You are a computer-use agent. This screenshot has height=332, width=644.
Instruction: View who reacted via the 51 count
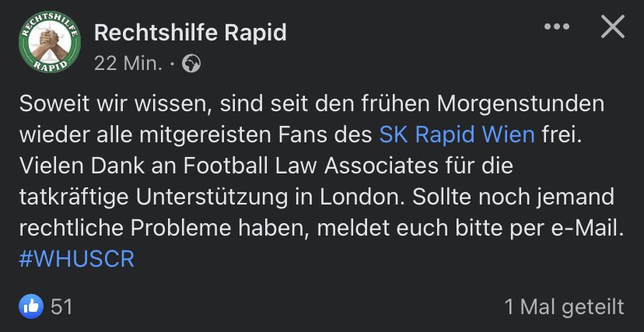(61, 306)
